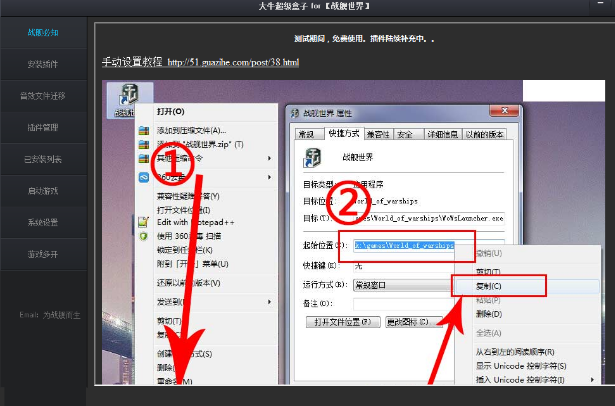Minimize the 大牛超级盒子 window
Screen dimensions: 615x406
(600, 3)
